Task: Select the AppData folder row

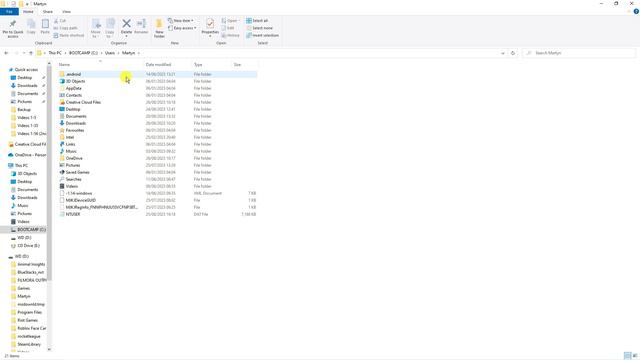Action: (158, 88)
